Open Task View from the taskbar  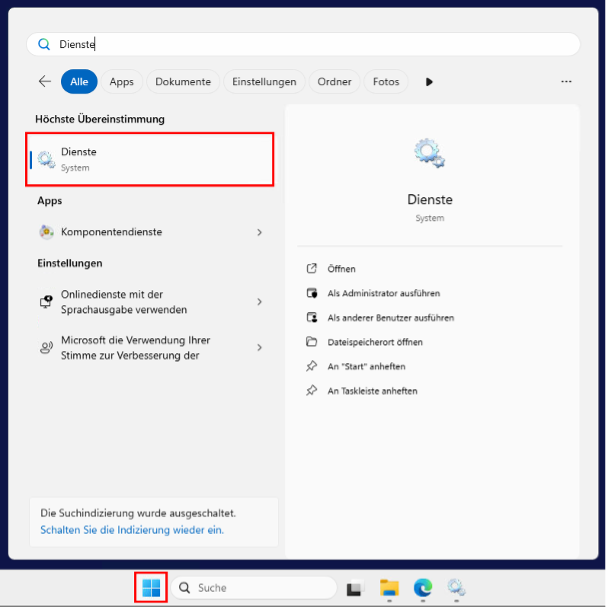[x=356, y=588]
